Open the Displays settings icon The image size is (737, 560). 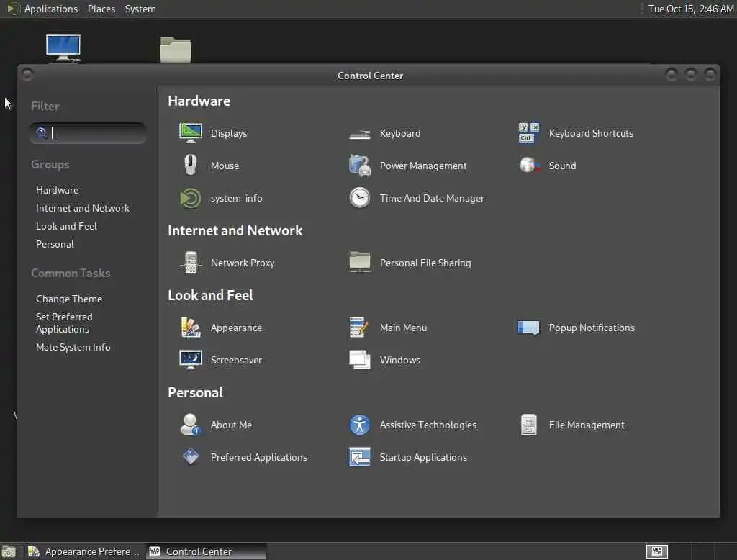pos(190,133)
